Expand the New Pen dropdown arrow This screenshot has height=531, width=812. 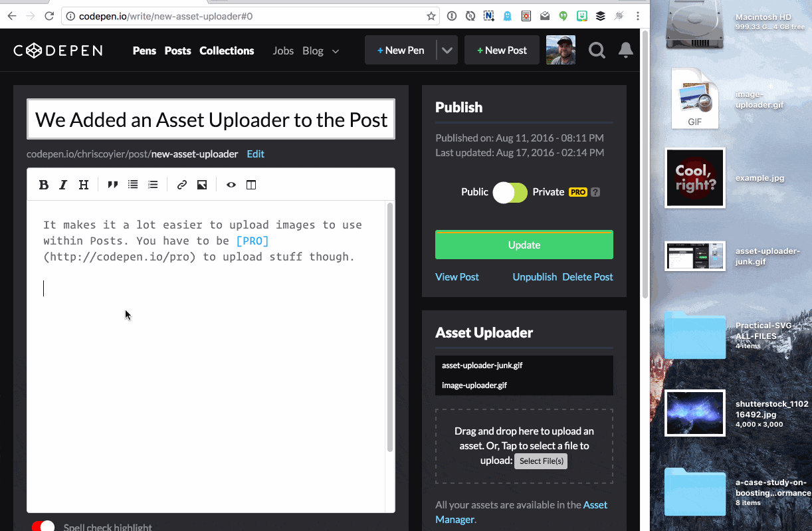point(447,49)
